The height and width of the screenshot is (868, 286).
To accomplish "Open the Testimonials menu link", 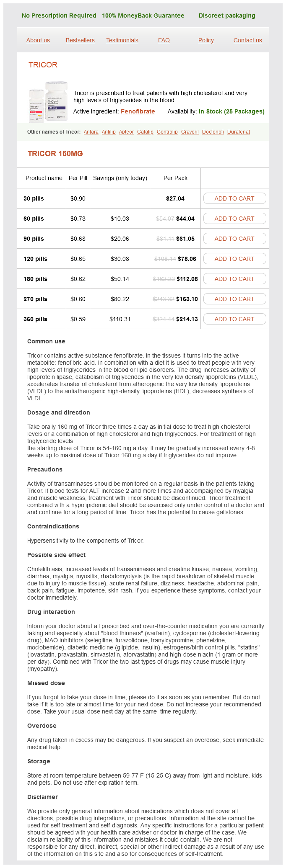I will (122, 40).
